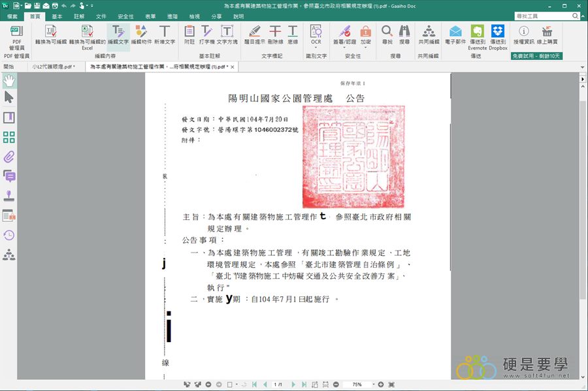Click the 轉換為可編輯的 Excel button

[x=87, y=36]
